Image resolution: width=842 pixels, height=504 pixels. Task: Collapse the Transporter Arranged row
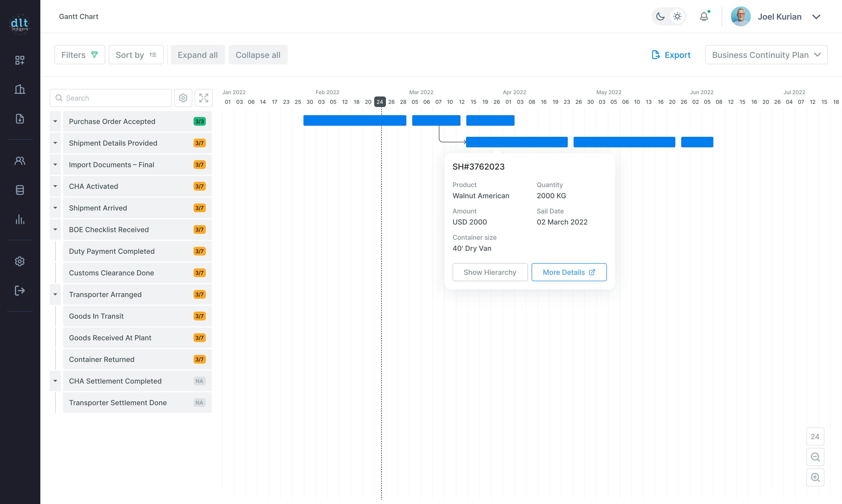point(55,294)
